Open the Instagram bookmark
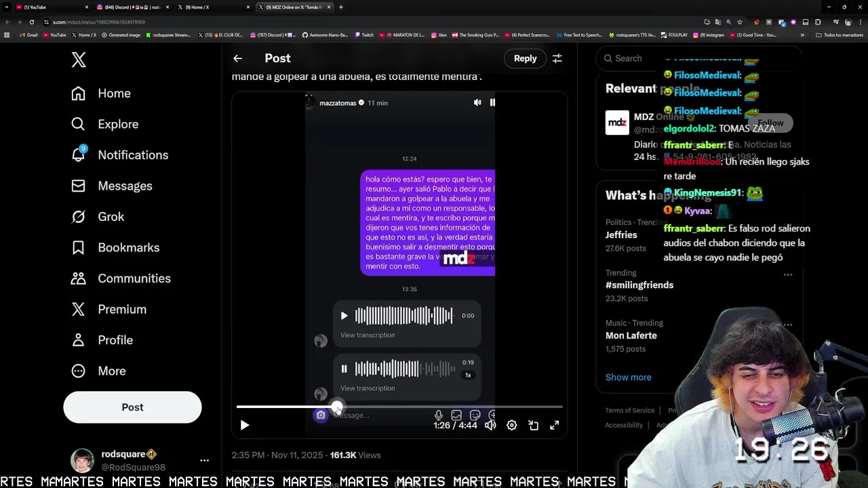Image resolution: width=868 pixels, height=488 pixels. tap(708, 35)
